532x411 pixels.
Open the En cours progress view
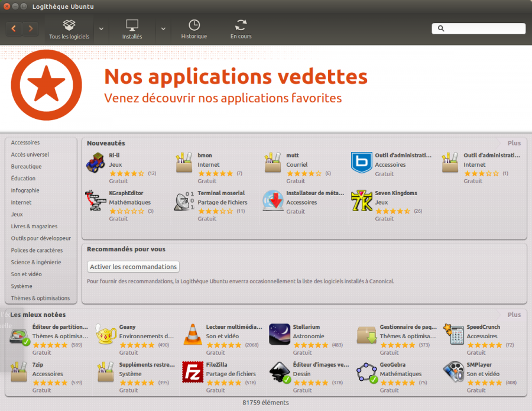click(241, 29)
